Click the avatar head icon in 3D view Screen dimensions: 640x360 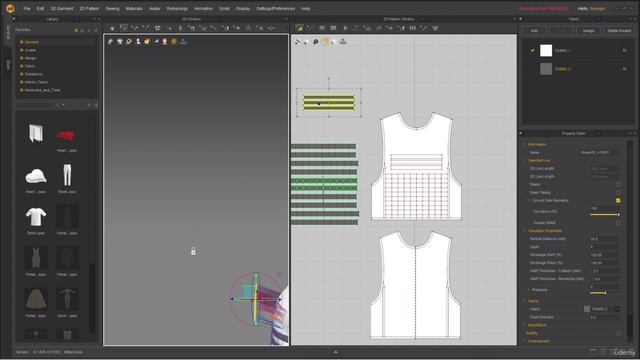coord(165,42)
